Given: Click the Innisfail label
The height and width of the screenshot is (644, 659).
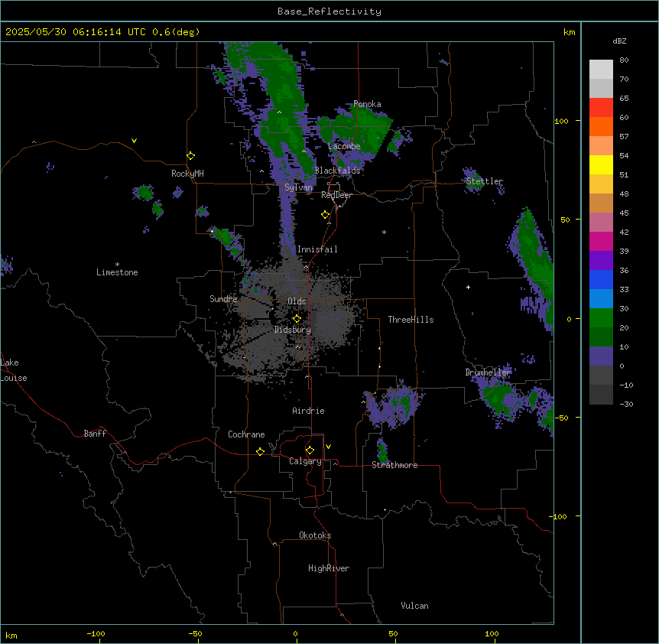Looking at the screenshot, I should [317, 249].
